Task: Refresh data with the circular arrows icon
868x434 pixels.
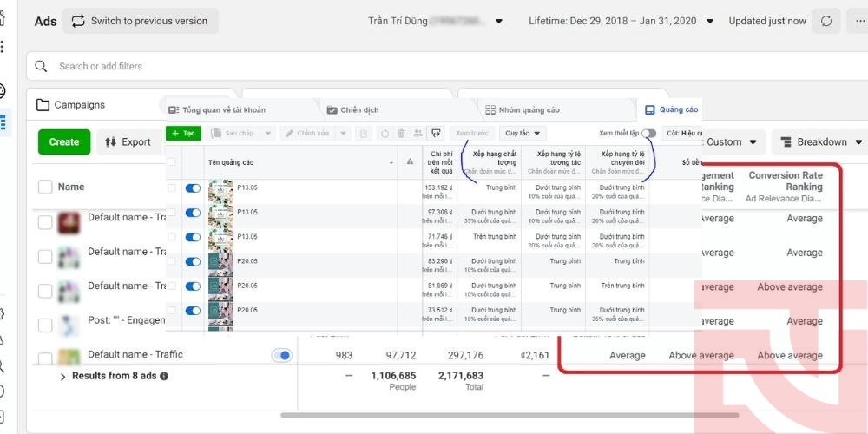Action: click(826, 21)
